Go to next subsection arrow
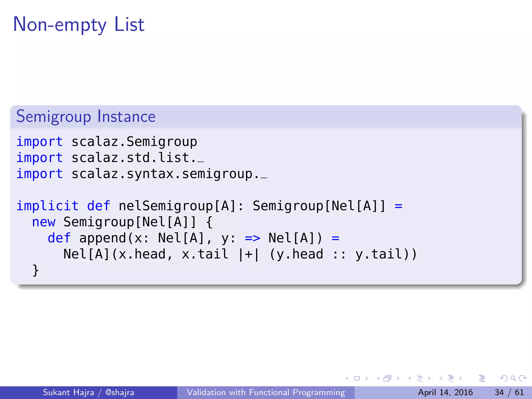532x399 pixels. click(429, 378)
